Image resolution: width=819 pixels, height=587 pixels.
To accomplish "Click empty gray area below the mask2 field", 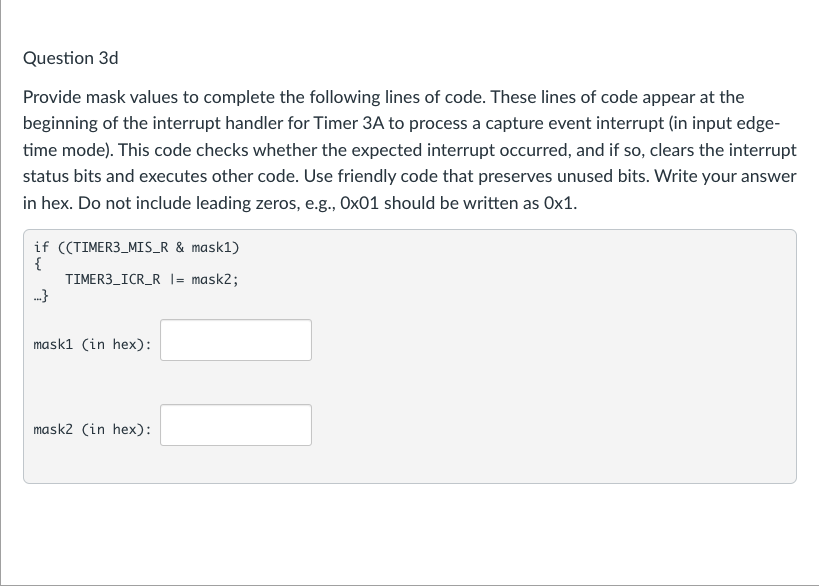I will [410, 465].
